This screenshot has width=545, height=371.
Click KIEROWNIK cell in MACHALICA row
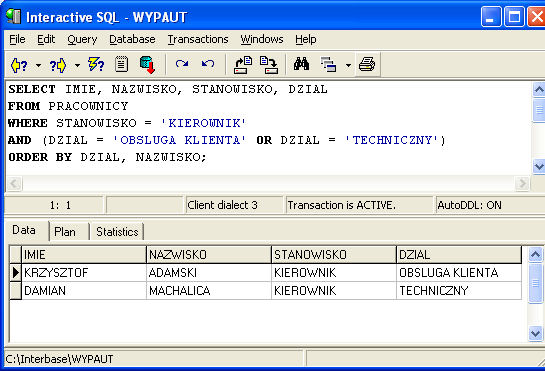(x=334, y=290)
